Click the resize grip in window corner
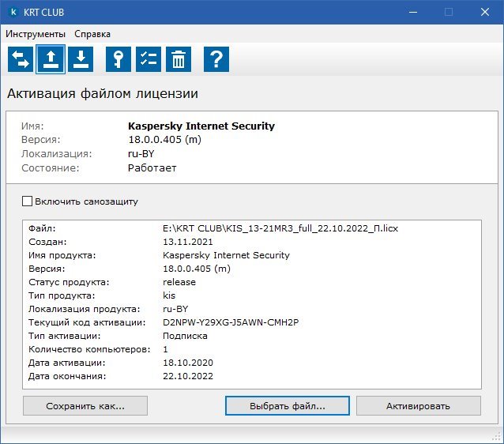 (497, 437)
